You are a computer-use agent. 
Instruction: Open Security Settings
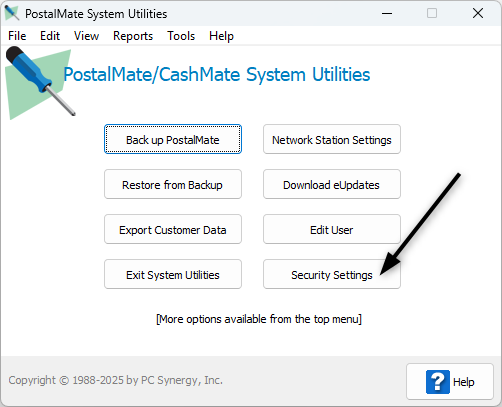pyautogui.click(x=332, y=274)
